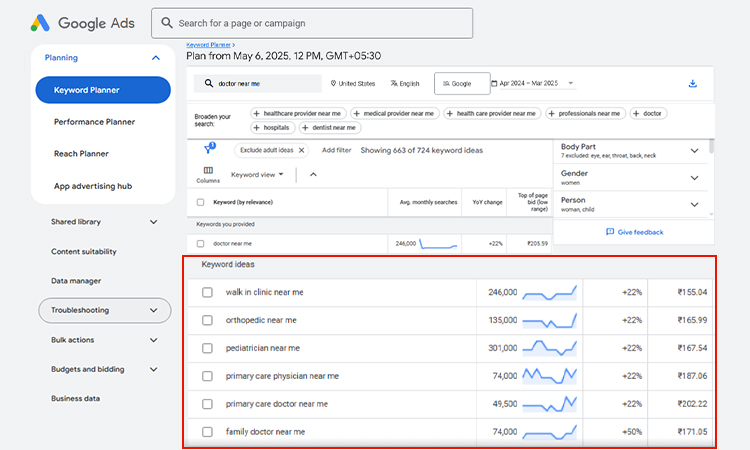Open Content suitability

(x=84, y=252)
